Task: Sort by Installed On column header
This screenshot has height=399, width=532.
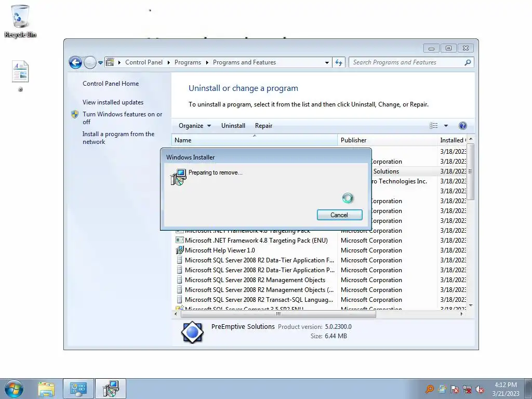Action: [x=452, y=140]
